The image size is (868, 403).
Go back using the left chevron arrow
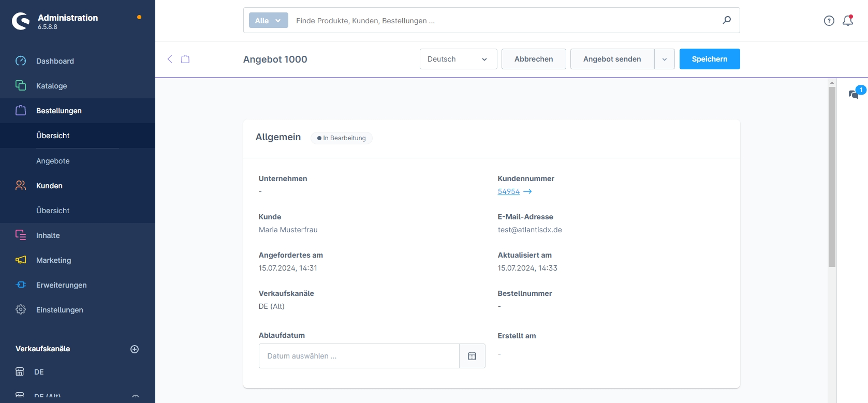click(x=170, y=59)
